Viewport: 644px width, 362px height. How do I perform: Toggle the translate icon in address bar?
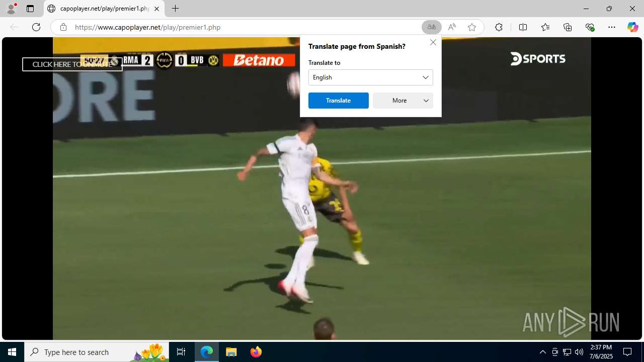[x=432, y=27]
